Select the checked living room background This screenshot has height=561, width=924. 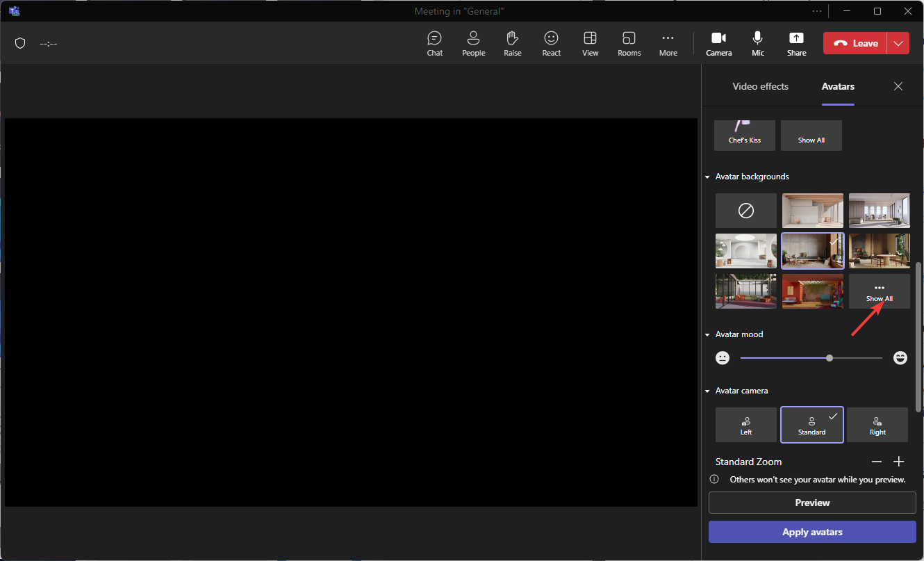point(813,251)
